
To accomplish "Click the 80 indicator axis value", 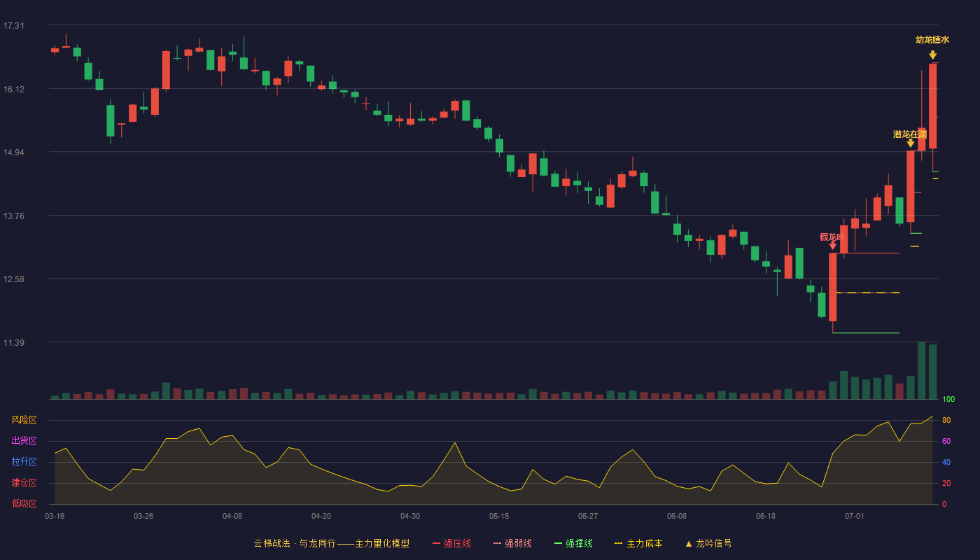I will (x=946, y=420).
